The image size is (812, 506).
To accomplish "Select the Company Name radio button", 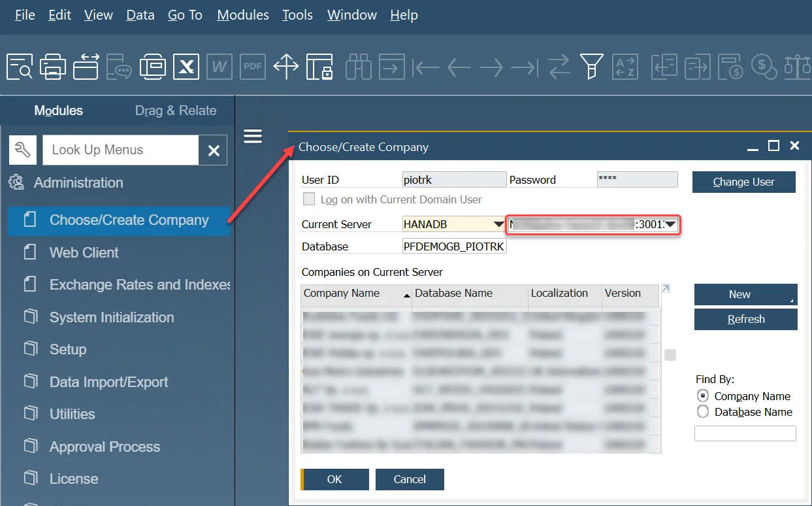I will (x=703, y=396).
